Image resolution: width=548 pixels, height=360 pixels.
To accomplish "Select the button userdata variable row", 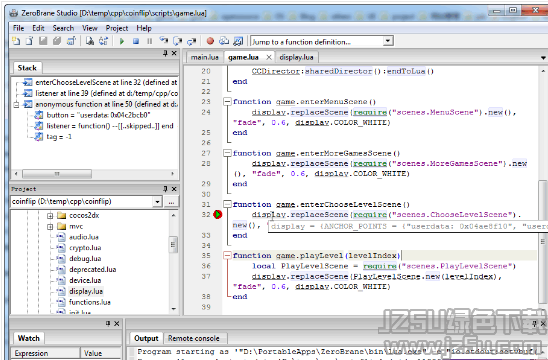I will (x=98, y=115).
